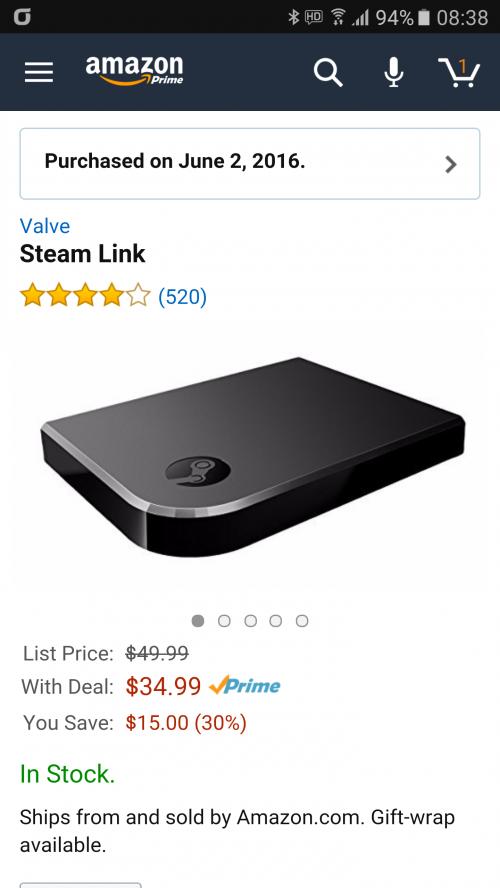Start voice search with microphone icon

[394, 73]
